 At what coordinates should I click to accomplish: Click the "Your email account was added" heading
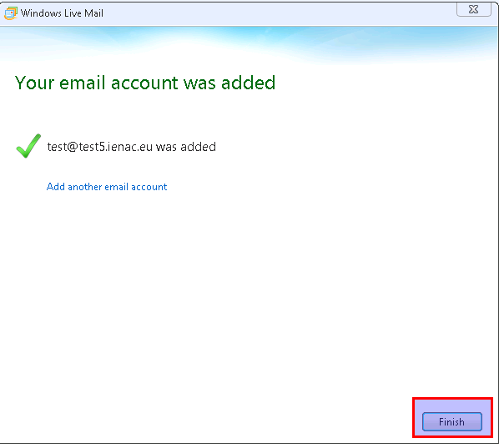(x=145, y=83)
